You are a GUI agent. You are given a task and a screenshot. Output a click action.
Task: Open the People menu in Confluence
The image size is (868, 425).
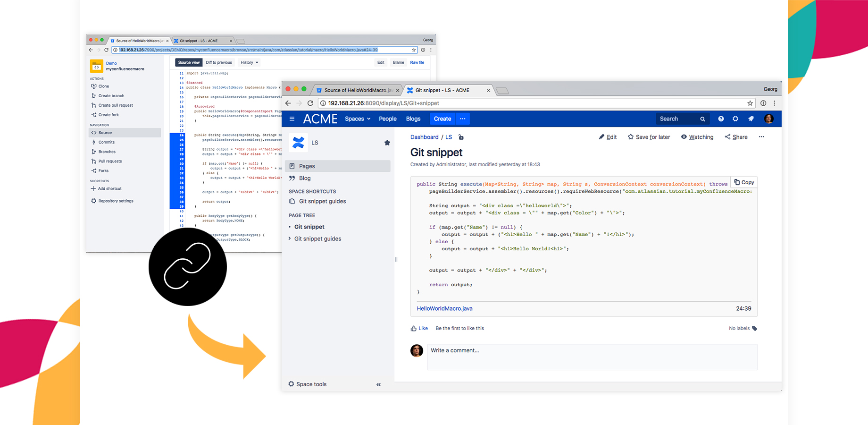(x=388, y=119)
